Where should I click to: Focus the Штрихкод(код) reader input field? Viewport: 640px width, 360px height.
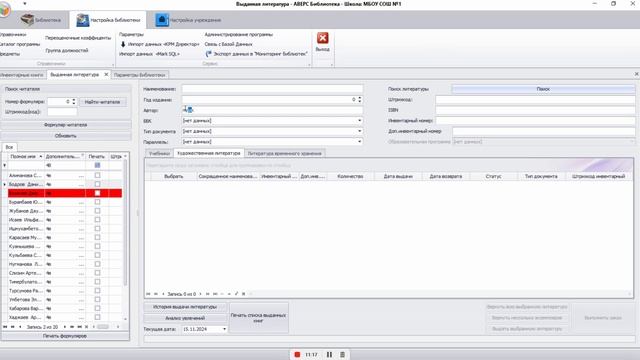pyautogui.click(x=62, y=112)
